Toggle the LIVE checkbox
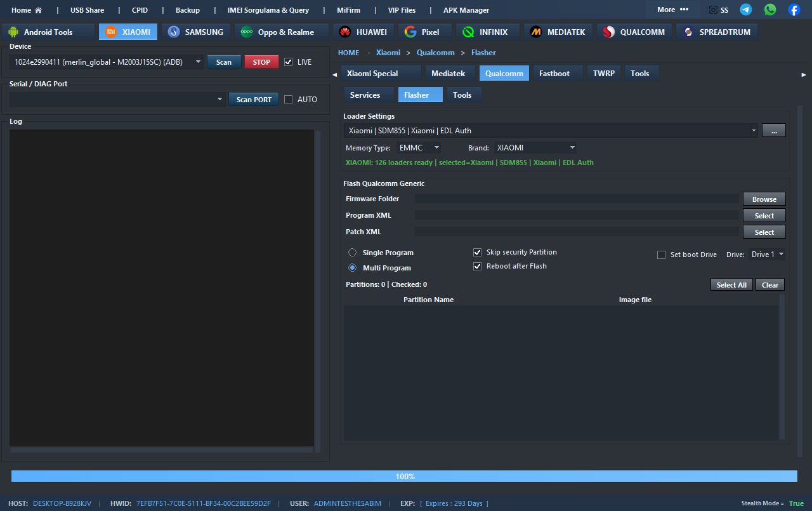 tap(289, 62)
